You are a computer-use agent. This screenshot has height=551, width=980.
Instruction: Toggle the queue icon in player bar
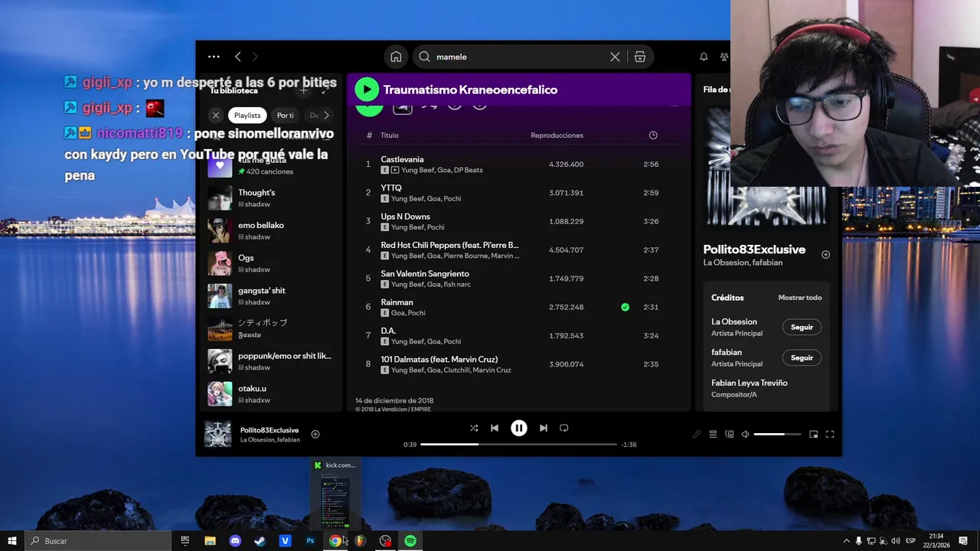point(713,434)
